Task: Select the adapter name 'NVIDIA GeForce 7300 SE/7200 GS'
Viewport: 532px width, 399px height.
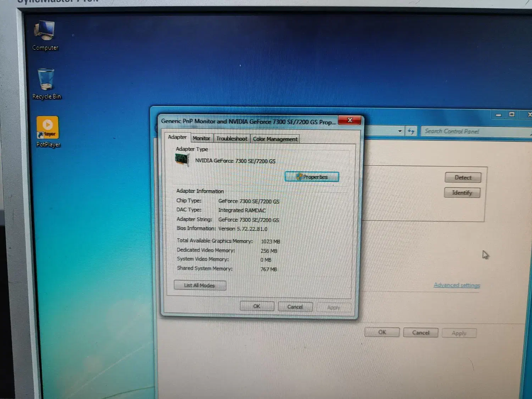Action: [235, 161]
